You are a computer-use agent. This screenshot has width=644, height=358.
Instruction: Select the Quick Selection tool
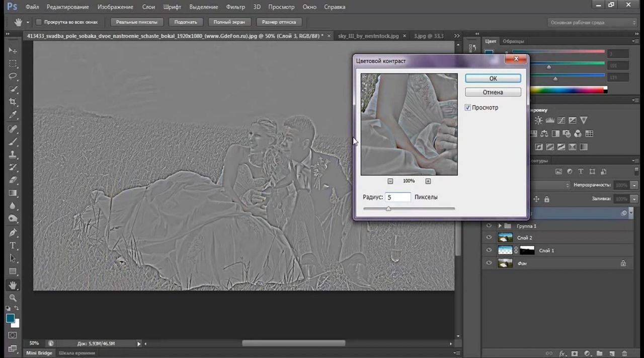[13, 90]
